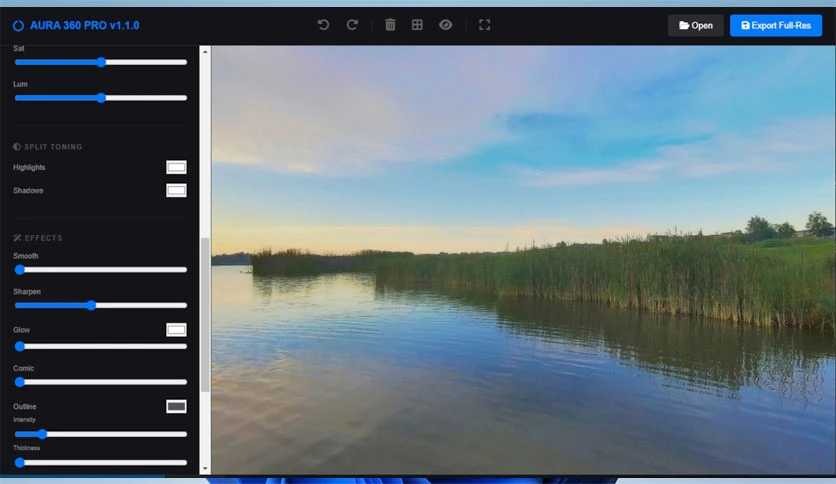Open the Highlights color swatch
This screenshot has width=836, height=484.
176,167
